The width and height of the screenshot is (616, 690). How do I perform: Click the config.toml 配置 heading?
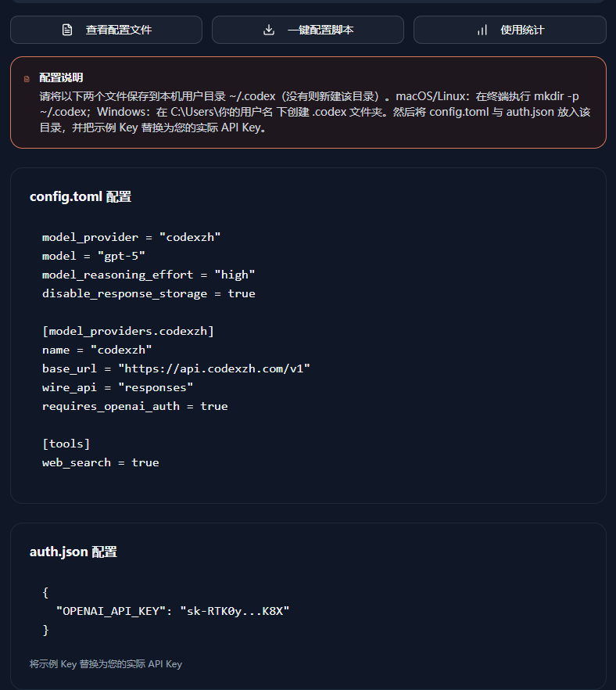point(81,196)
